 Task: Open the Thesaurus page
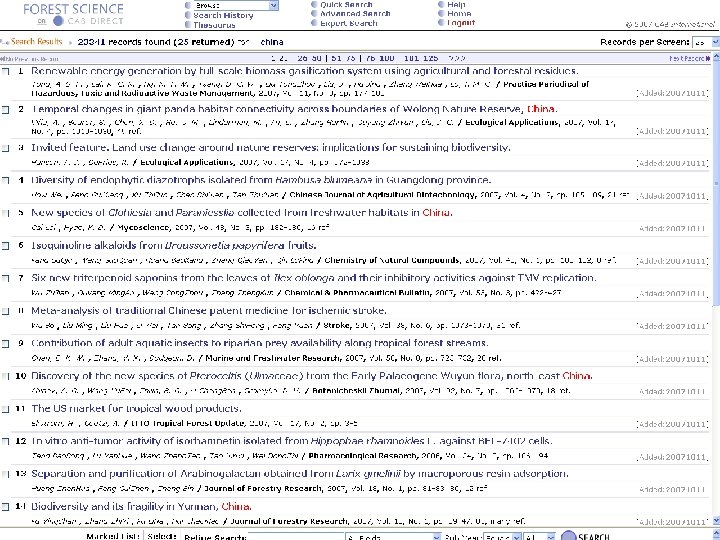pos(214,25)
